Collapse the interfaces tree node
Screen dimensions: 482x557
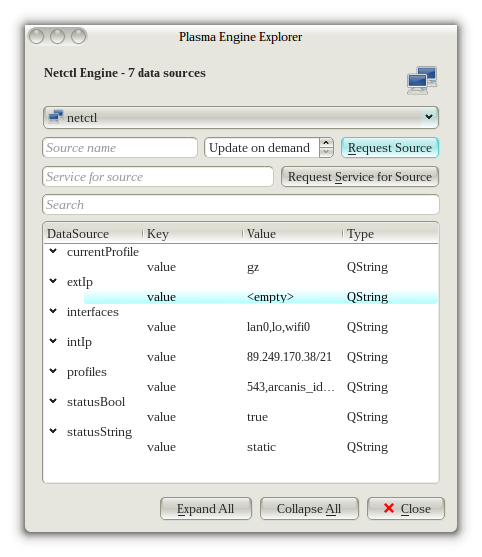(53, 311)
